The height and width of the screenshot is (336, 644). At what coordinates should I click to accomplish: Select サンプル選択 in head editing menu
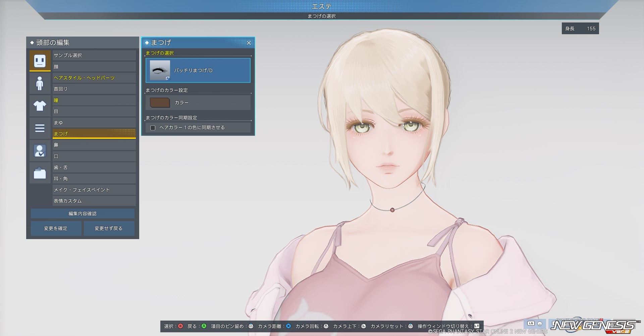94,55
